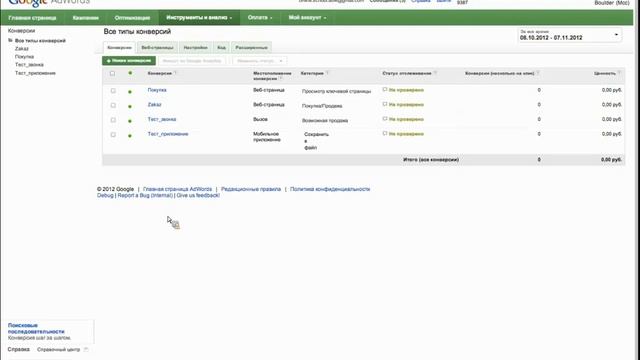Viewport: 640px width, 360px height.
Task: Open Поисковые последовательности sidebar link
Action: point(36,329)
